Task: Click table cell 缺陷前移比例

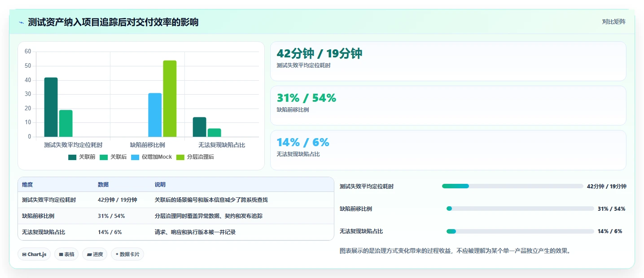Action: [x=38, y=216]
